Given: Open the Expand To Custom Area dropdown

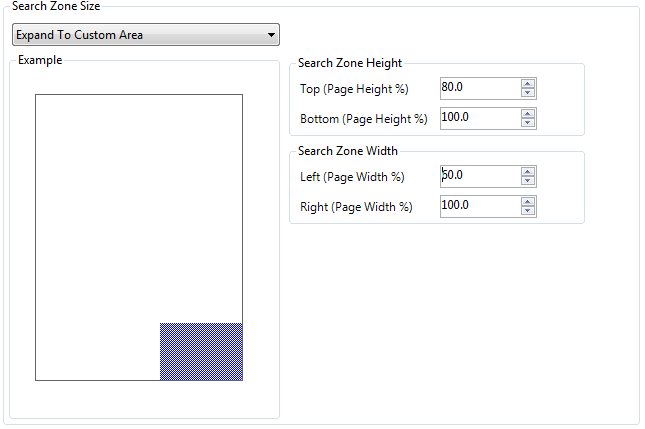Looking at the screenshot, I should (x=145, y=35).
